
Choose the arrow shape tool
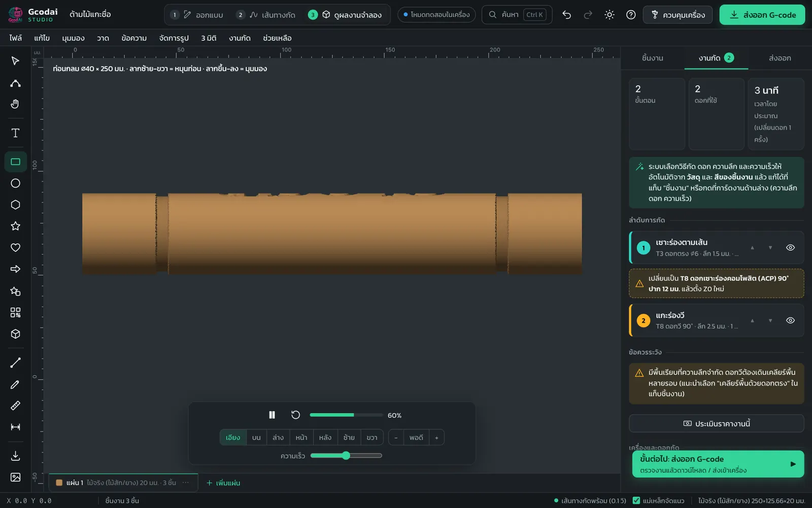coord(15,269)
